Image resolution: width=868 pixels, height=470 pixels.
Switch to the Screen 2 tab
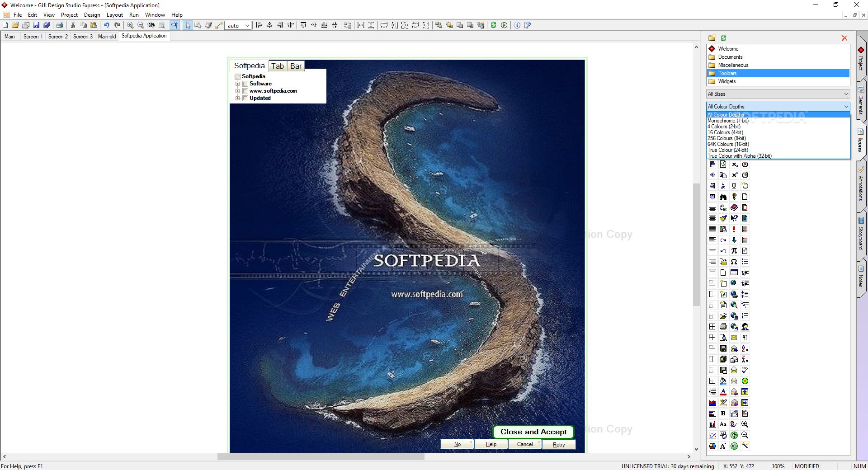coord(58,37)
